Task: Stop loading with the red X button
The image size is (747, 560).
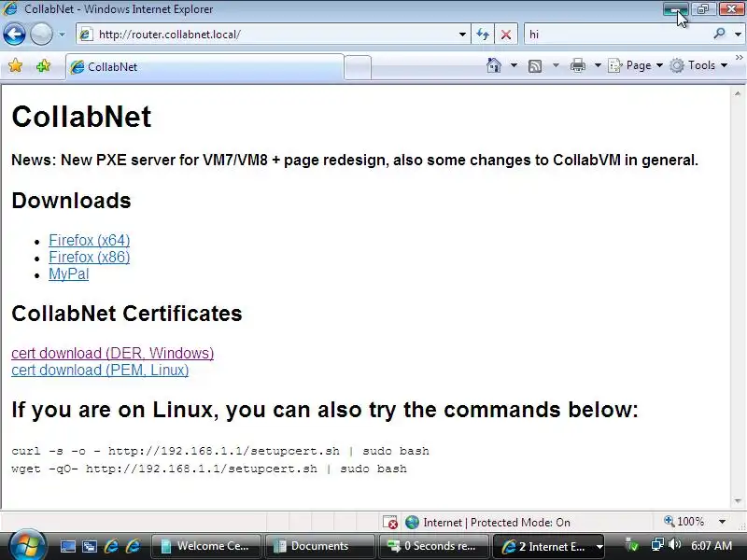Action: coord(506,35)
